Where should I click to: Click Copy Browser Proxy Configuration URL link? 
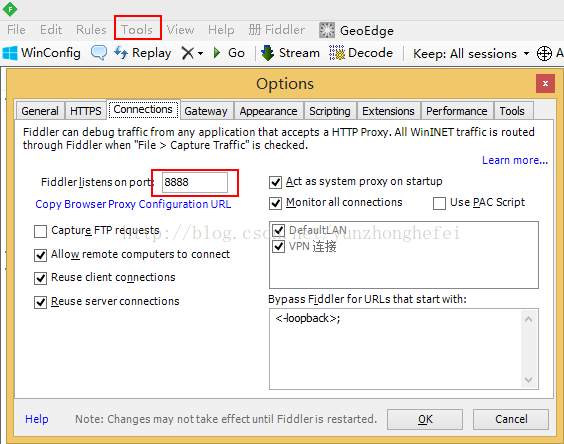133,204
